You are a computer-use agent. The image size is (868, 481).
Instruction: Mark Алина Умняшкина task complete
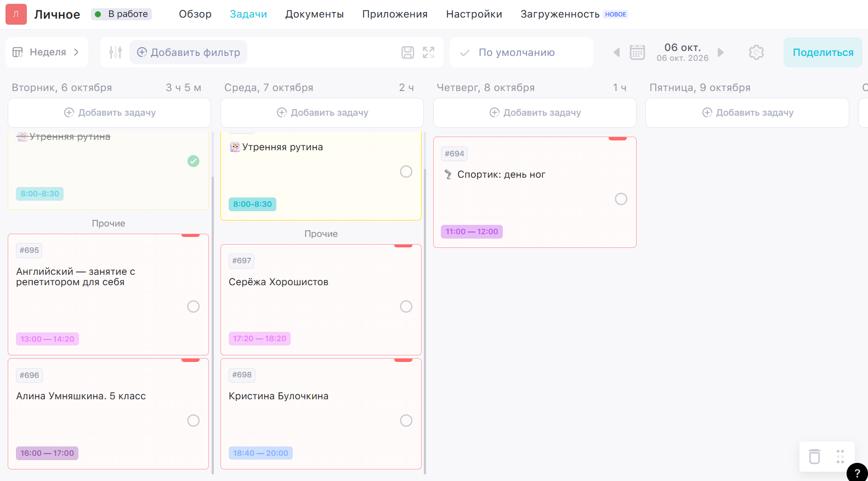(x=194, y=421)
